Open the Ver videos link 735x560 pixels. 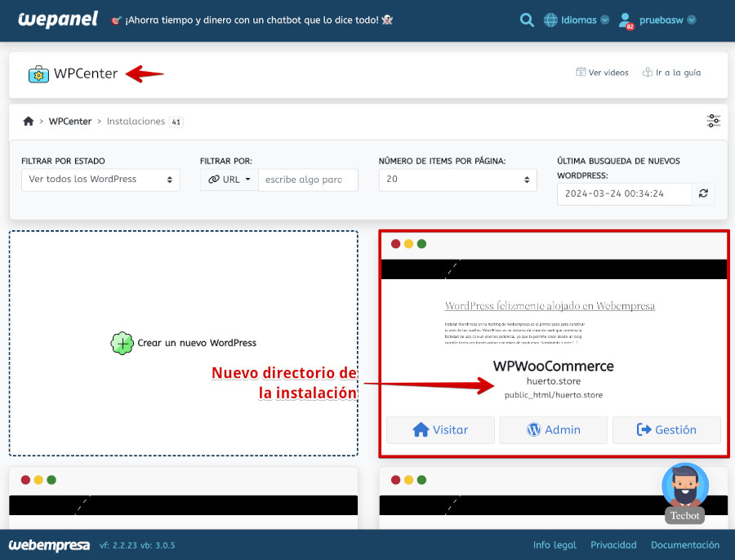click(603, 73)
